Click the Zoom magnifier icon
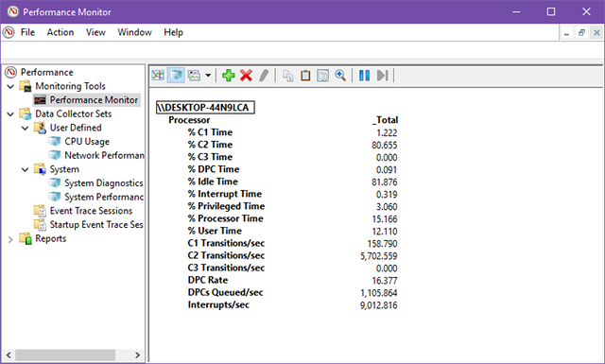Screen dimensions: 605x364 pos(340,76)
